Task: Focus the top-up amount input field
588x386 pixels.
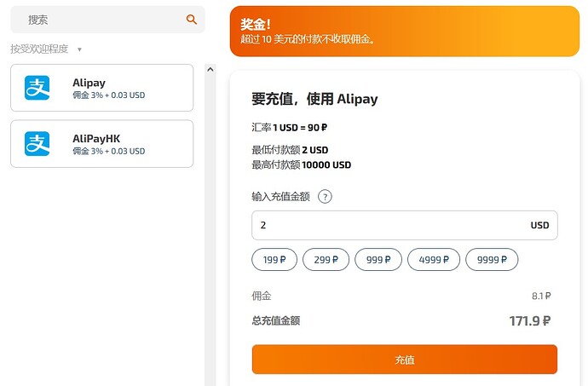Action: coord(405,225)
